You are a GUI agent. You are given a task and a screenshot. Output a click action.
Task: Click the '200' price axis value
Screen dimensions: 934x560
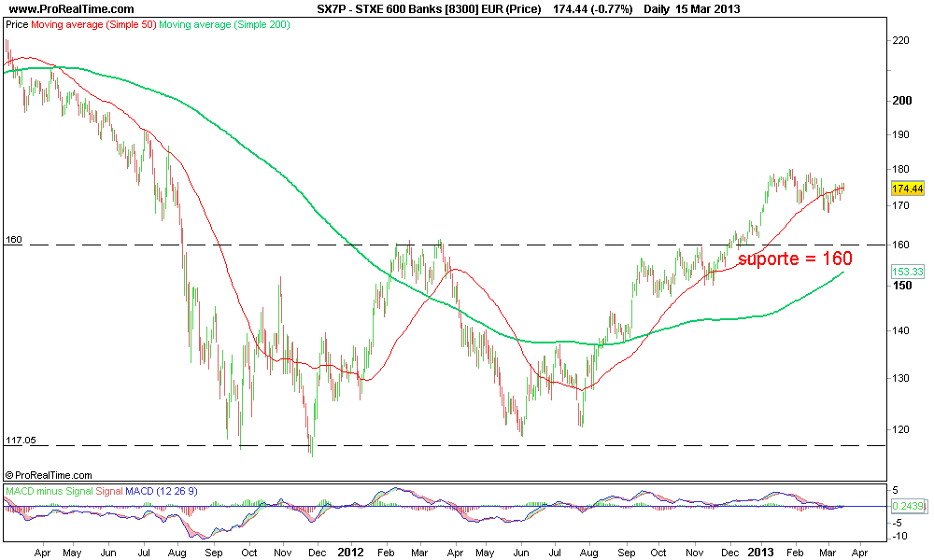(x=902, y=101)
